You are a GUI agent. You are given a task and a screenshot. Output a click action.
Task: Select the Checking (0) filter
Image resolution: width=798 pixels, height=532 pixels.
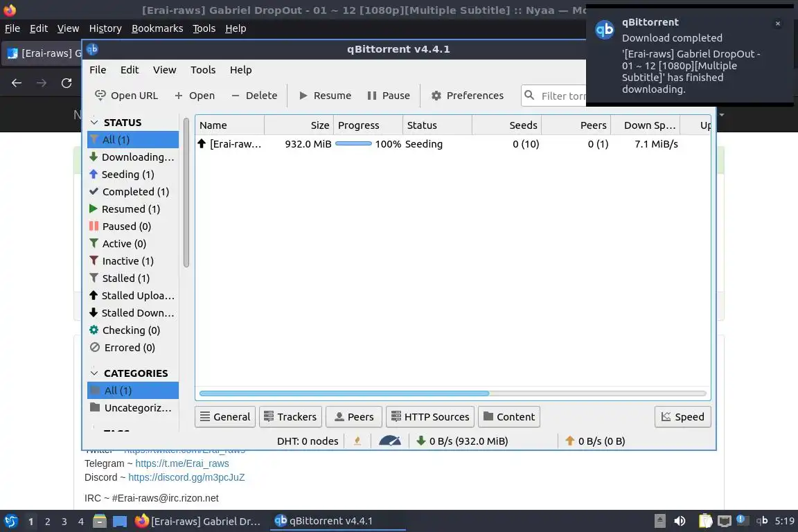tap(133, 330)
